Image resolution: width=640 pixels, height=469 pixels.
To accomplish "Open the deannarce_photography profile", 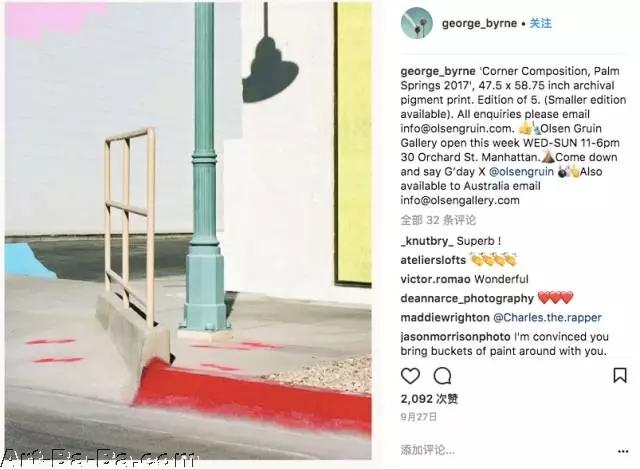I will coord(467,299).
